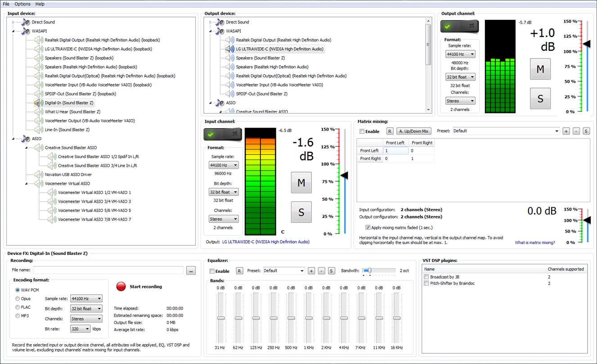Click the Digital-In (Sound Blaster Z) speaker icon

click(x=39, y=103)
